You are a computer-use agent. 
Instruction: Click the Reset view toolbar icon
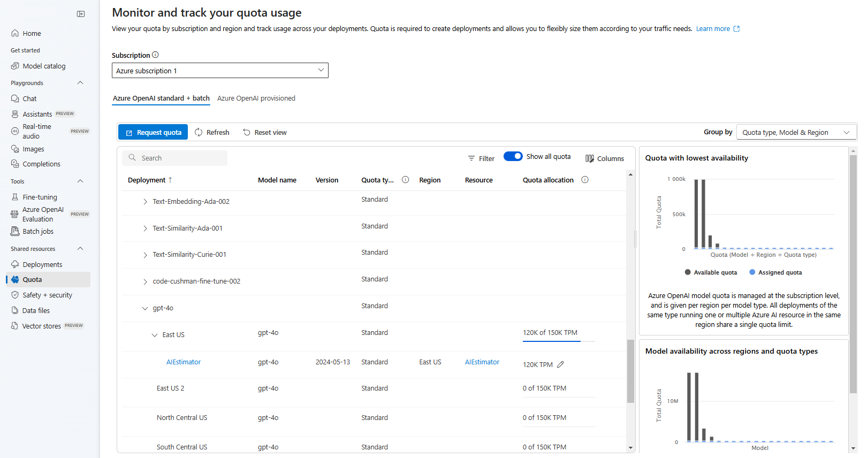click(247, 132)
